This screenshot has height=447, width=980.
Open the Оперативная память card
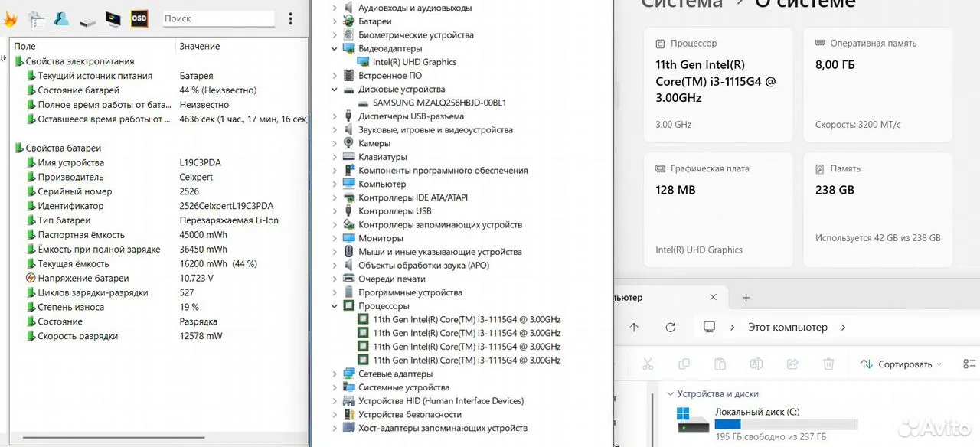point(878,85)
